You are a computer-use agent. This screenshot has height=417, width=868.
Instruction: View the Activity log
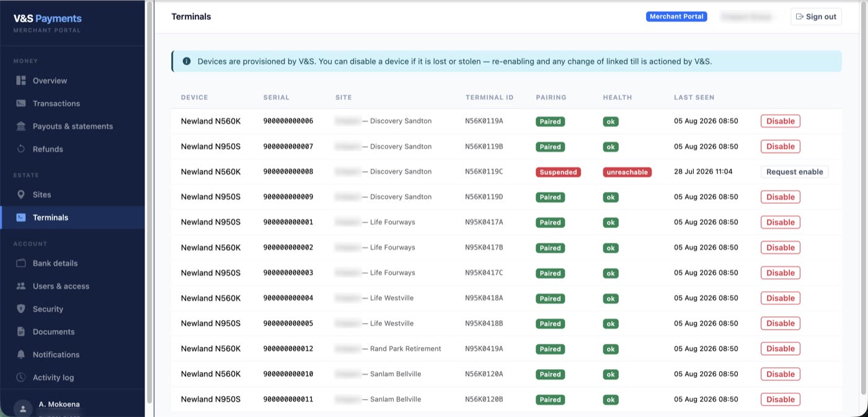(73, 377)
